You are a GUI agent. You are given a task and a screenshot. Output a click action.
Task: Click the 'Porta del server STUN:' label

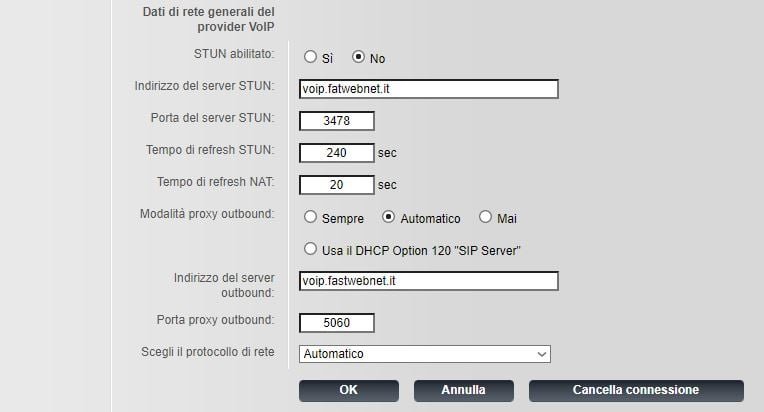tap(212, 118)
